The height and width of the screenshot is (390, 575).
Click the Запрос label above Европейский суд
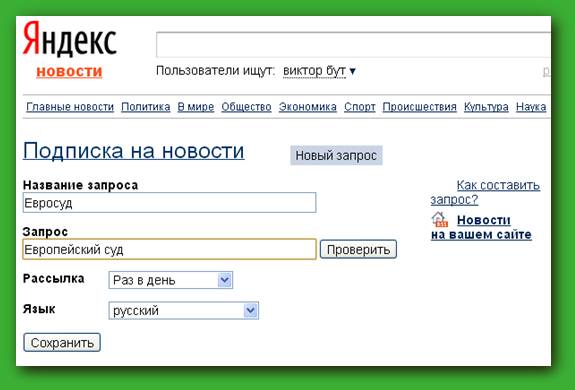click(45, 232)
